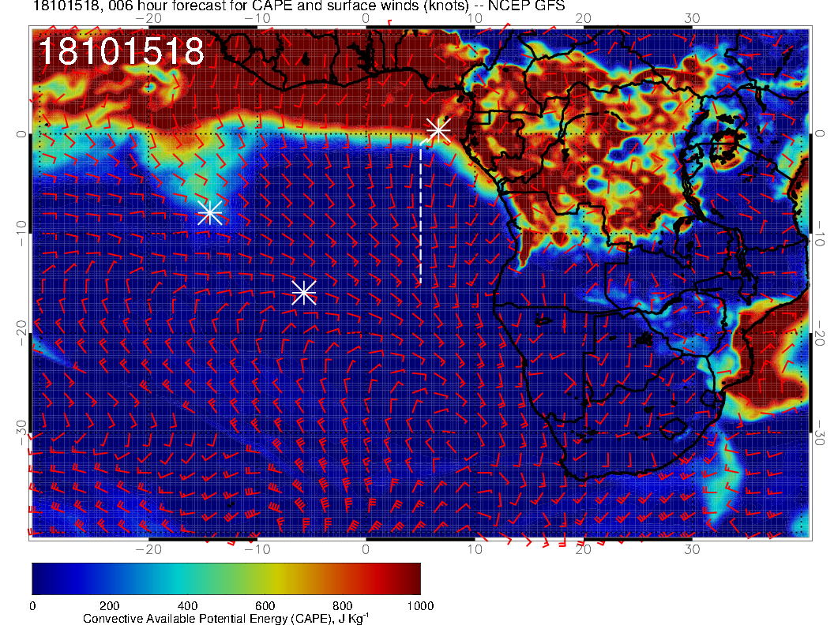Viewport: 834px width, 644px height.
Task: Click the '200' label under the color bar
Action: pyautogui.click(x=110, y=606)
